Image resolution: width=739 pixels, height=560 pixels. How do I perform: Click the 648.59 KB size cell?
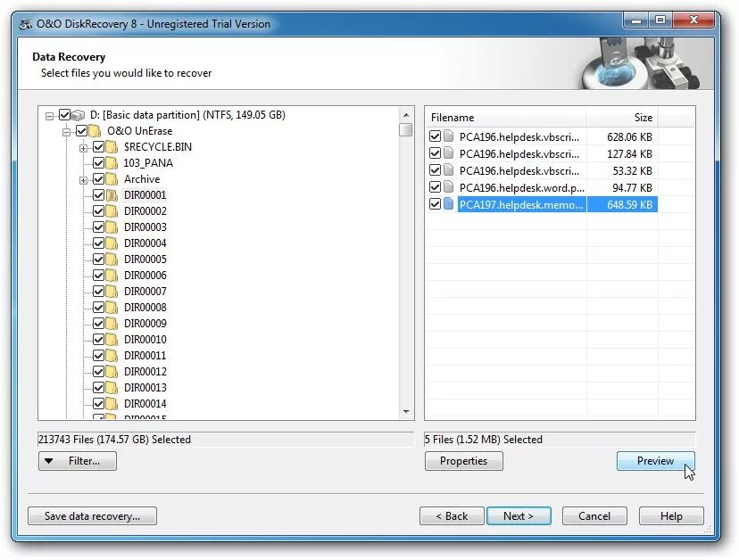point(622,204)
